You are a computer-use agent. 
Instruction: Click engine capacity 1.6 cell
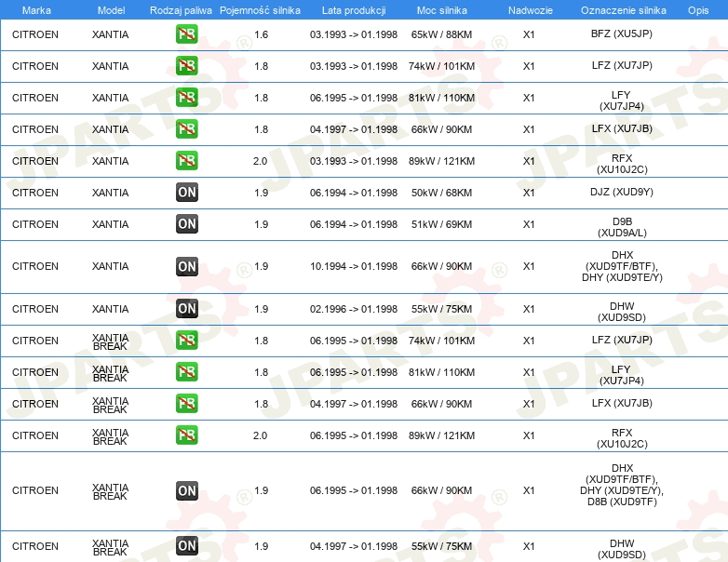(x=261, y=34)
